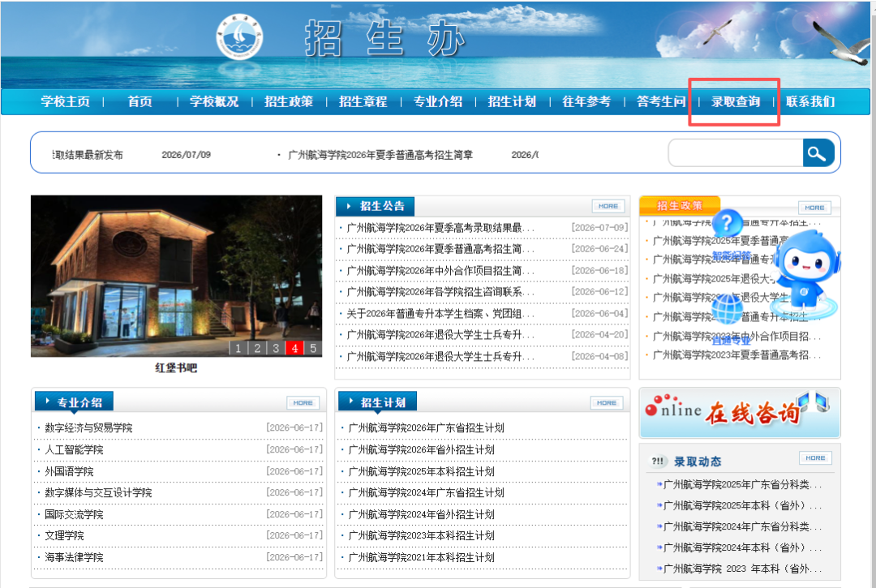Open 广州航海学院 2023 年本科（省外 link
876x588 pixels.
pyautogui.click(x=742, y=569)
